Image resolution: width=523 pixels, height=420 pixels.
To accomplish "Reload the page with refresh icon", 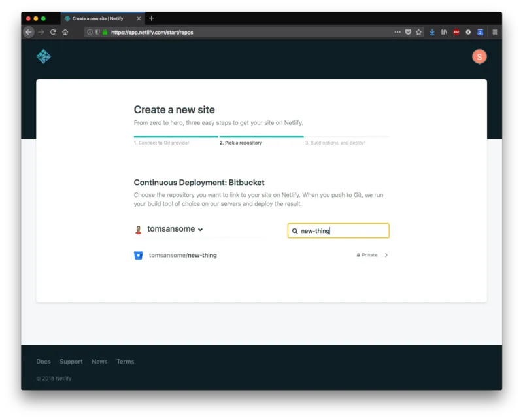I will pyautogui.click(x=53, y=32).
